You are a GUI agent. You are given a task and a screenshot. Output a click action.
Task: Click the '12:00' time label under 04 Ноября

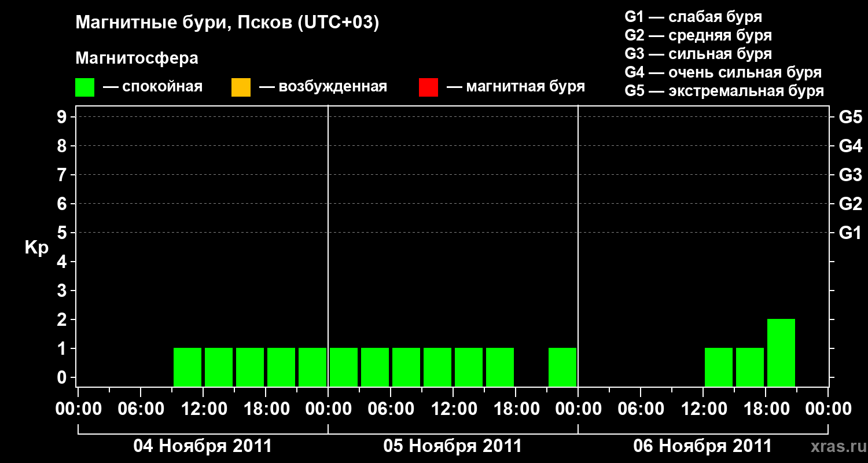pyautogui.click(x=203, y=409)
